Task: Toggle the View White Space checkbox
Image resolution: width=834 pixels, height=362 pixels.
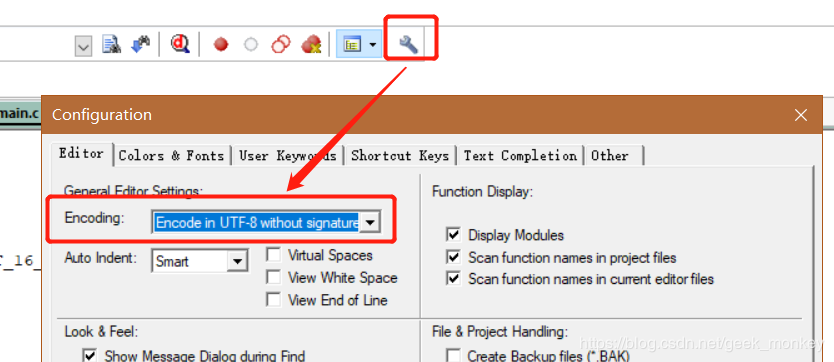Action: pos(273,277)
